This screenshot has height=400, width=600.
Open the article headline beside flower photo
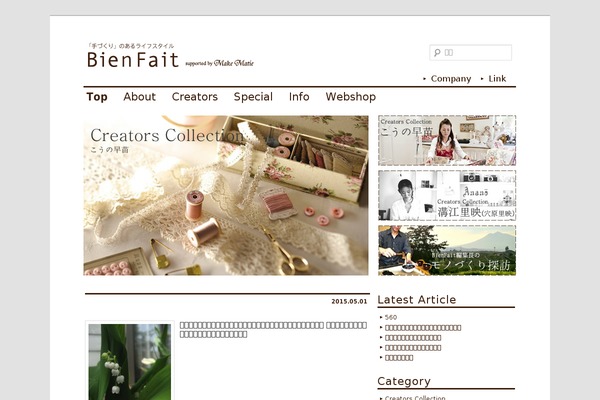[273, 330]
